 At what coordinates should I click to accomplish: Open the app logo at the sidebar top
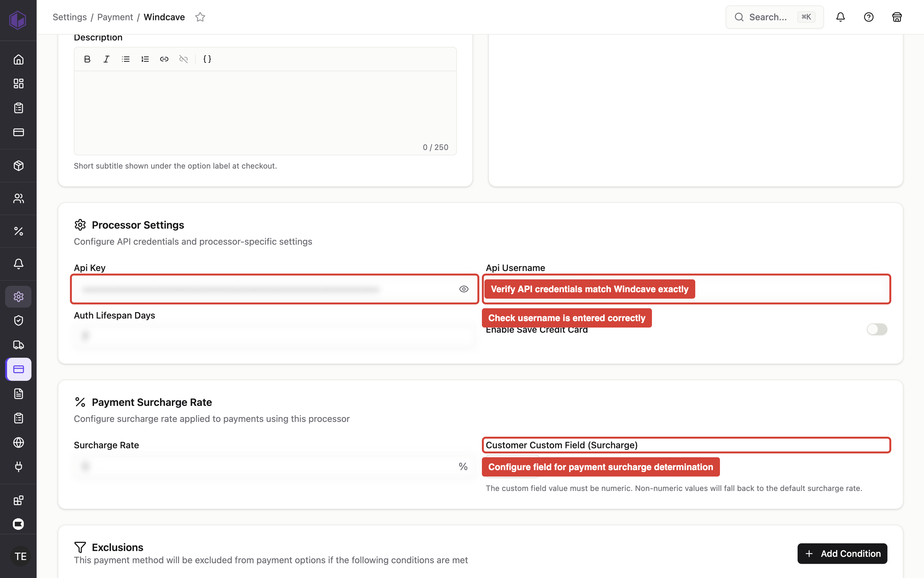(x=18, y=20)
